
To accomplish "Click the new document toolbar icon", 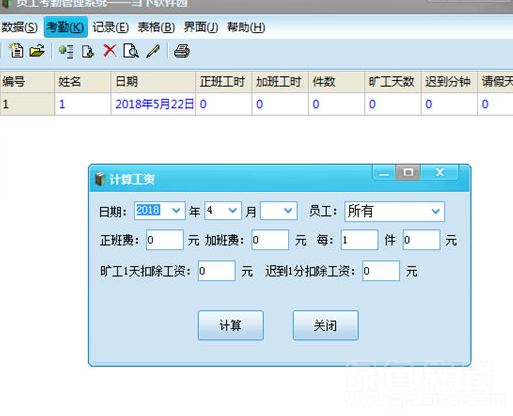I will (16, 51).
